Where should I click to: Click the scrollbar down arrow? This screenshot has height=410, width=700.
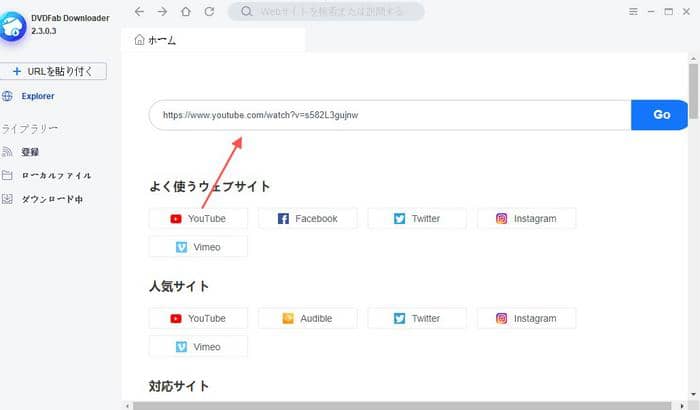pos(693,394)
